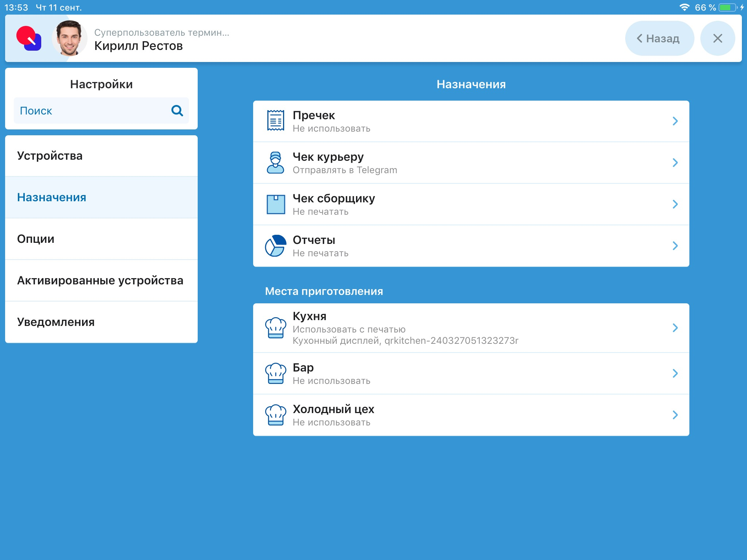The height and width of the screenshot is (560, 747).
Task: Click the Пречек receipt icon
Action: click(275, 121)
